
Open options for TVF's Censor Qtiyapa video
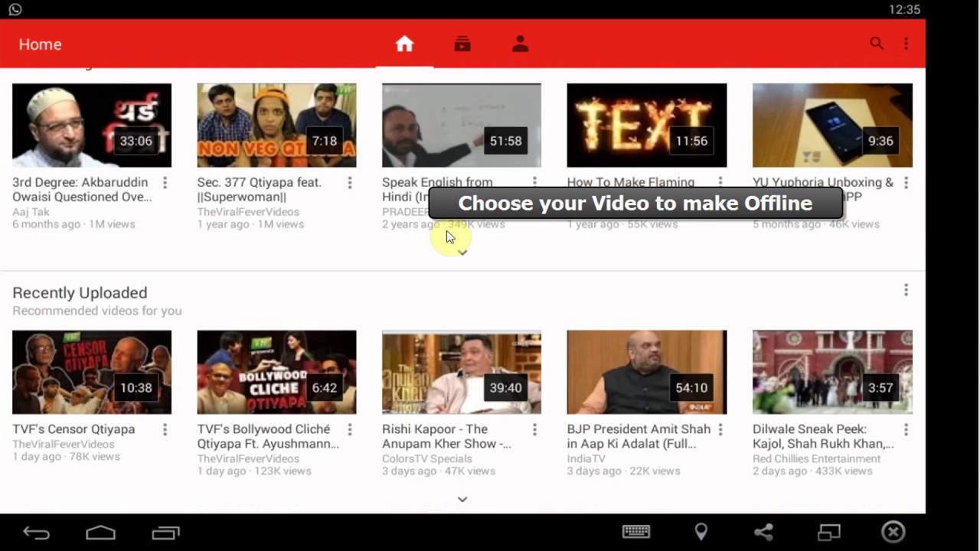point(165,429)
